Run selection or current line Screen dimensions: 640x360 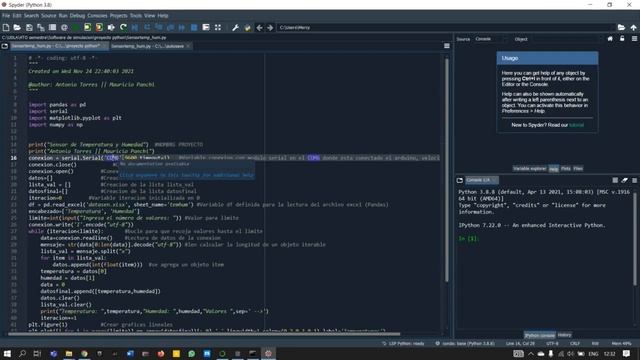111,27
